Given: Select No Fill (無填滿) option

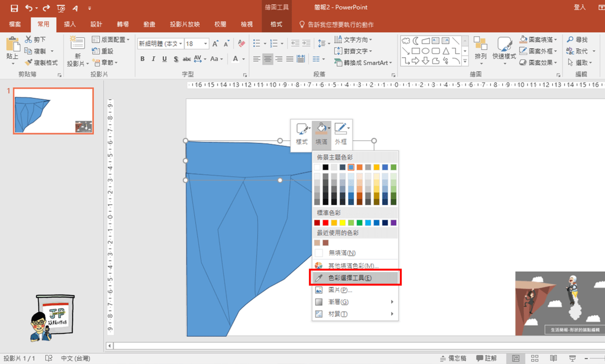Looking at the screenshot, I should [355, 253].
